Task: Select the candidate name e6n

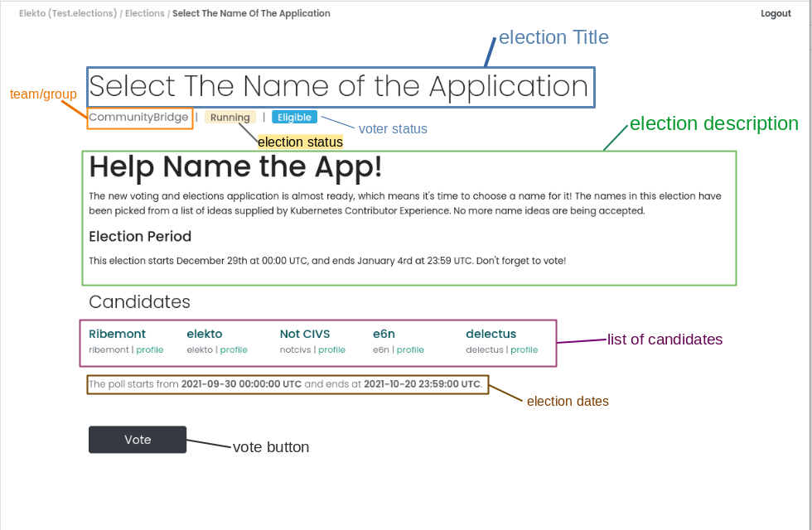Action: tap(384, 334)
